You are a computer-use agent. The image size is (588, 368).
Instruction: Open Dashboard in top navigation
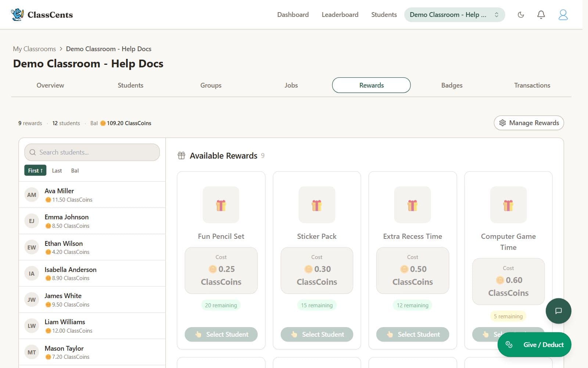(x=293, y=15)
